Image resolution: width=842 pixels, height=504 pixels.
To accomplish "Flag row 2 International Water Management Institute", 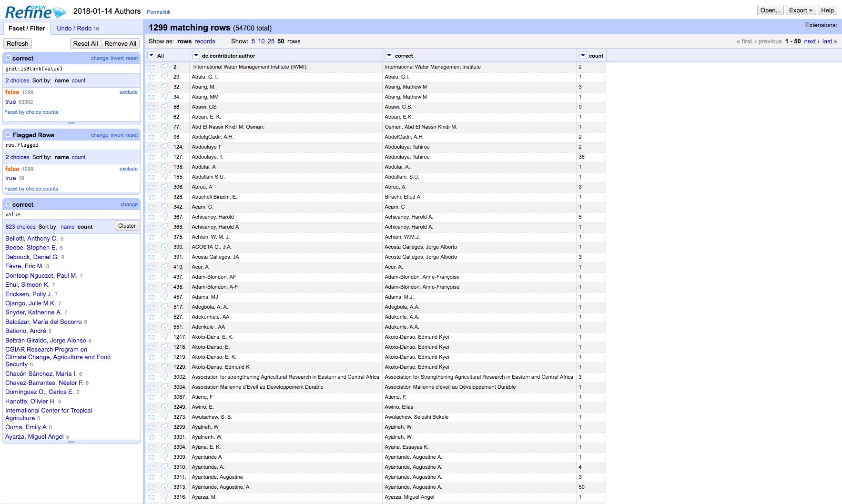I will [164, 67].
